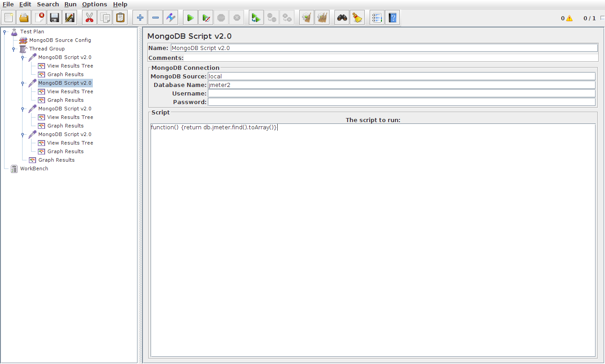Screen dimensions: 605x364
Task: Click the Open file folder icon
Action: coord(24,18)
